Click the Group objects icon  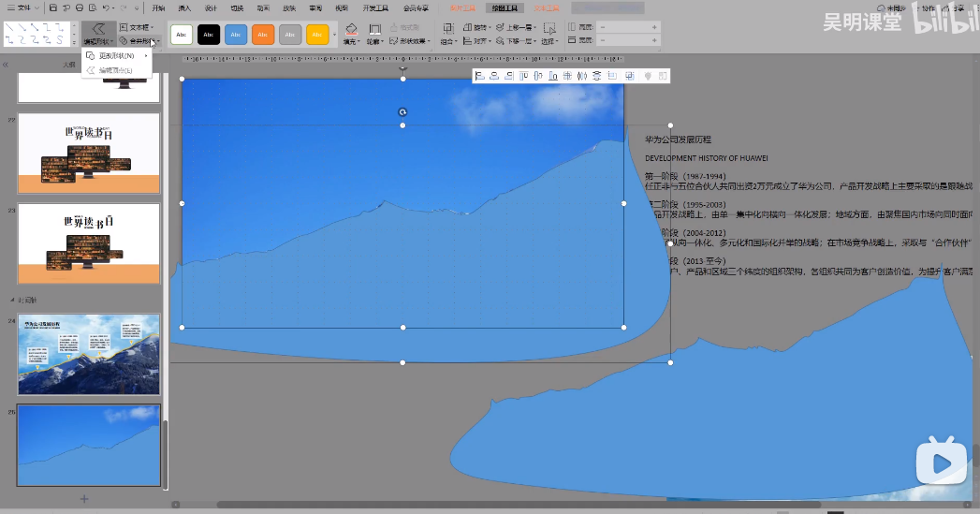click(448, 29)
